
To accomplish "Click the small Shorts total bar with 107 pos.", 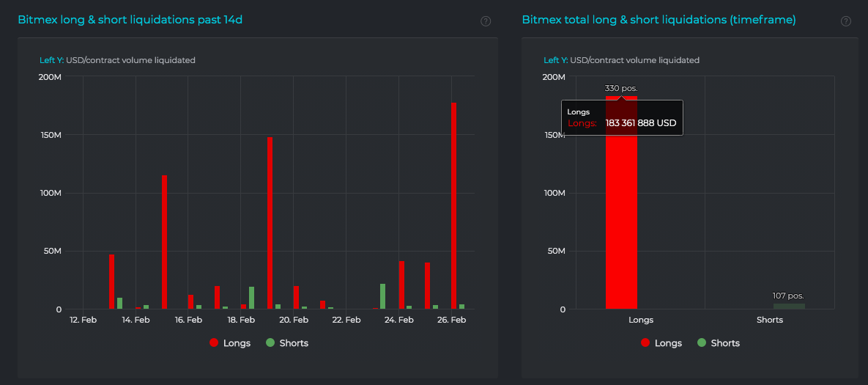I will (x=789, y=307).
